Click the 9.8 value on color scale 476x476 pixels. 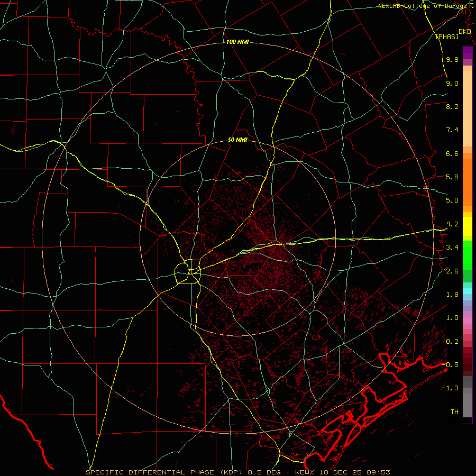(x=452, y=59)
